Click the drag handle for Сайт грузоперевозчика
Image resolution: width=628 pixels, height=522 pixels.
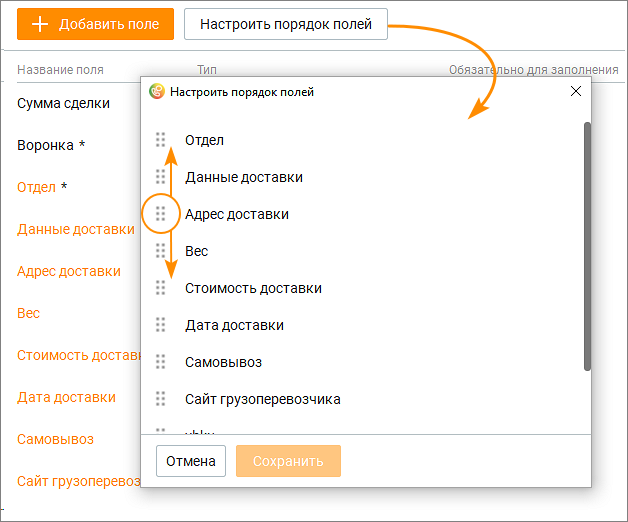click(x=161, y=399)
